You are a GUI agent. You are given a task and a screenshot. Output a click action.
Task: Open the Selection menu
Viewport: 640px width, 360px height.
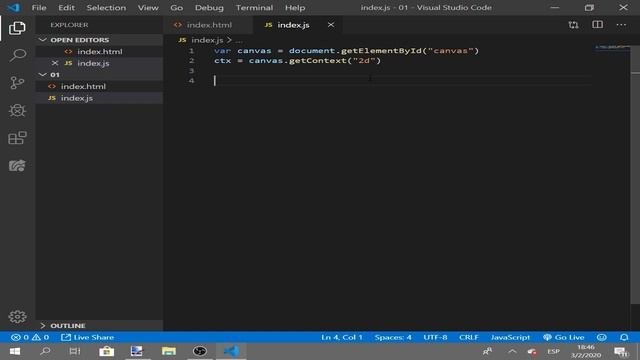coord(106,8)
